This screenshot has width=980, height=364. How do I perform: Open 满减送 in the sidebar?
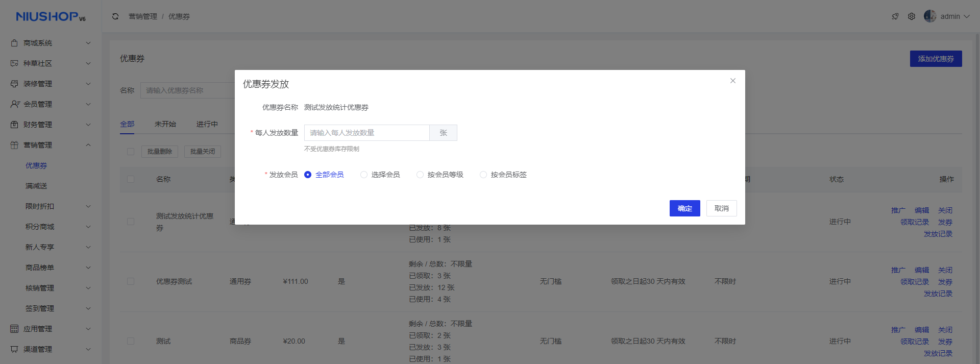tap(36, 186)
